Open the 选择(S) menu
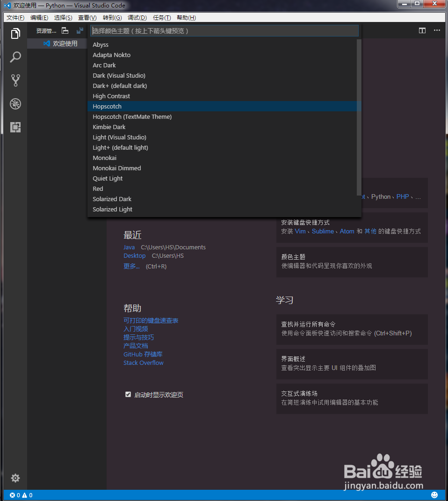 63,18
